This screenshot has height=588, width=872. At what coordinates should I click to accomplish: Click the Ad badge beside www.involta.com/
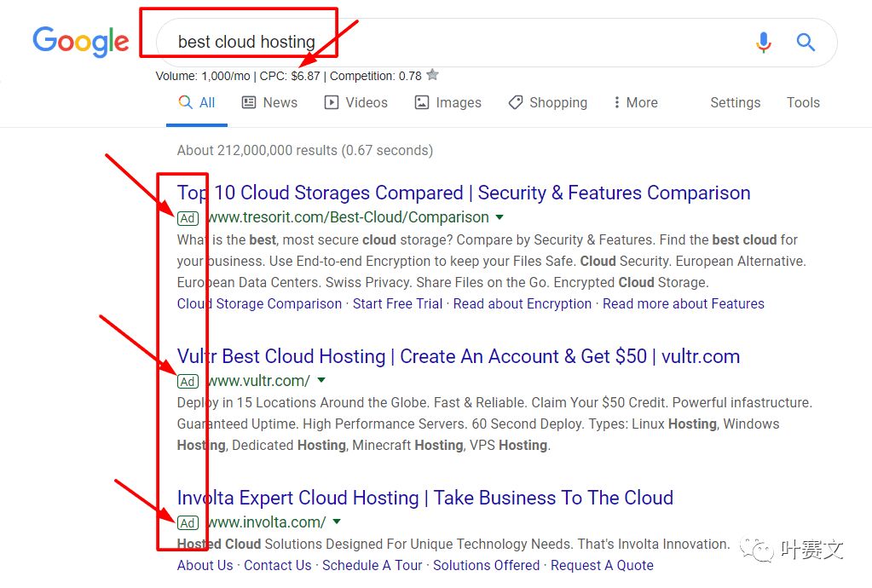(188, 523)
